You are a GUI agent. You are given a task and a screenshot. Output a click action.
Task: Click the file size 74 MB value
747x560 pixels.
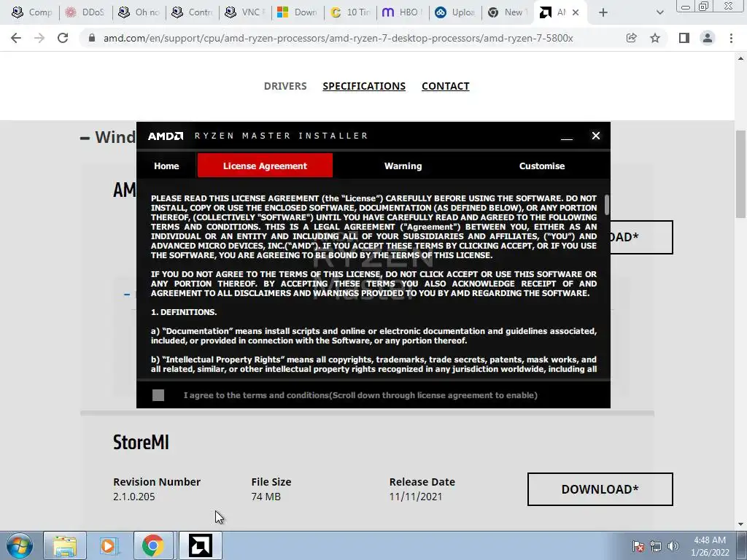(266, 496)
